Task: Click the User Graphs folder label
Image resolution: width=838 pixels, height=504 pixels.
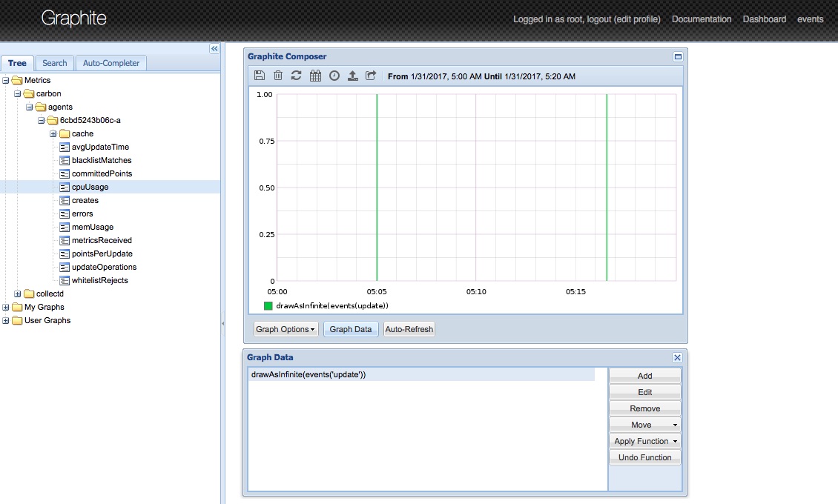Action: coord(47,320)
